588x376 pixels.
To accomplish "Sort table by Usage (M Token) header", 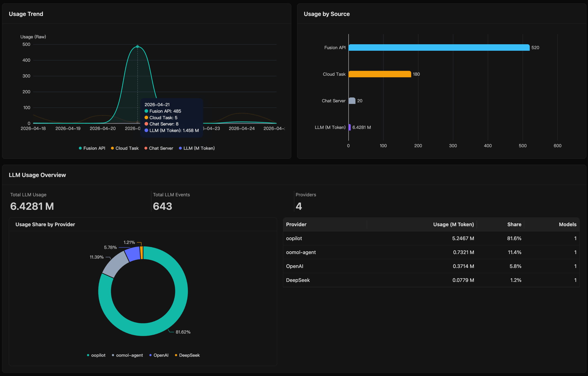I will [x=422, y=224].
